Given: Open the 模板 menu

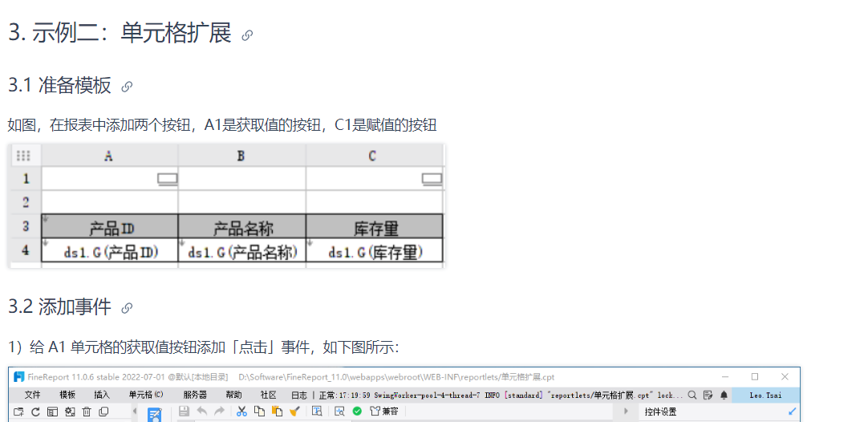Looking at the screenshot, I should pyautogui.click(x=67, y=395).
